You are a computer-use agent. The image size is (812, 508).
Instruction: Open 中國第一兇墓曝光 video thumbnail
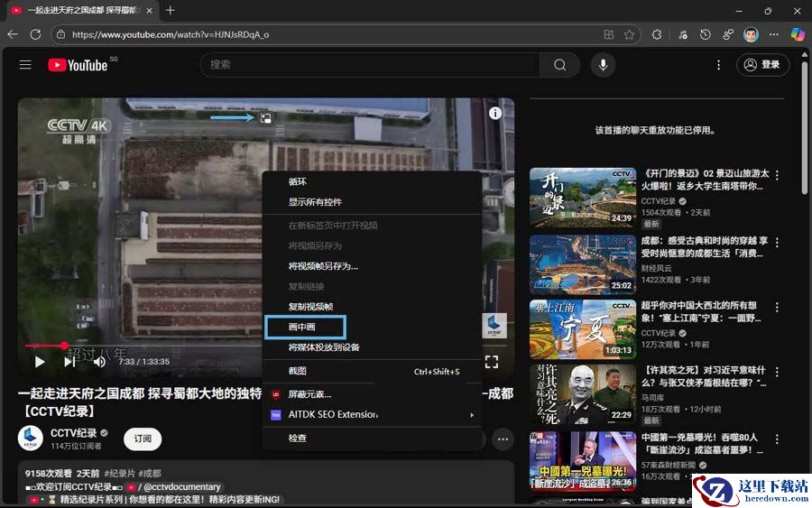click(583, 461)
